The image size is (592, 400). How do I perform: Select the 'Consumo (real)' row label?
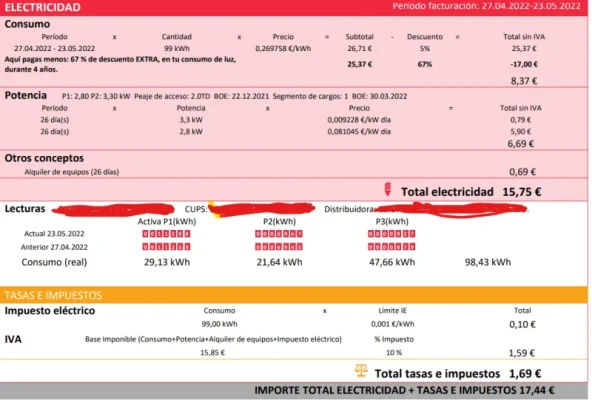tap(54, 262)
